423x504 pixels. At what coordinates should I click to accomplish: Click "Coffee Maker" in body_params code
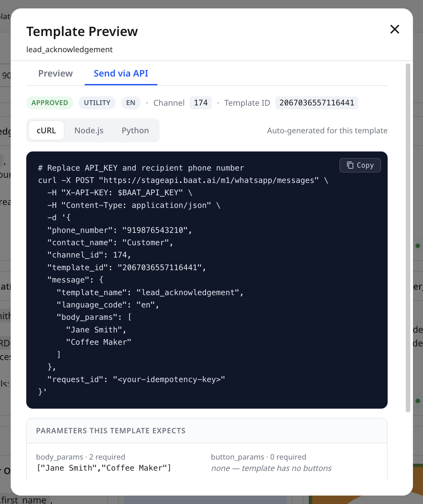point(99,342)
